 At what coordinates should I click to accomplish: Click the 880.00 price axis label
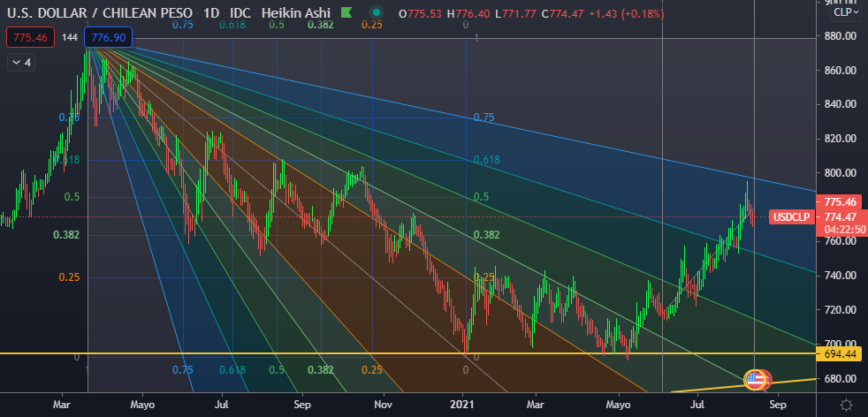[841, 36]
